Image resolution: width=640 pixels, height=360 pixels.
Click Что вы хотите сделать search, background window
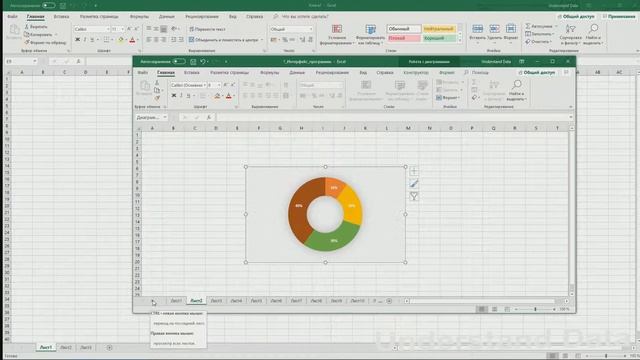(304, 17)
